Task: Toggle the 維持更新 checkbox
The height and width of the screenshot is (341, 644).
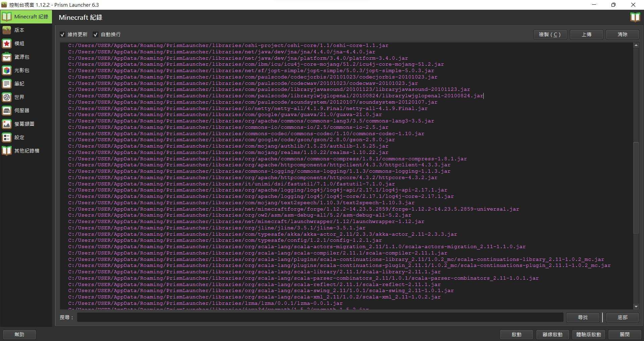Action: 62,35
